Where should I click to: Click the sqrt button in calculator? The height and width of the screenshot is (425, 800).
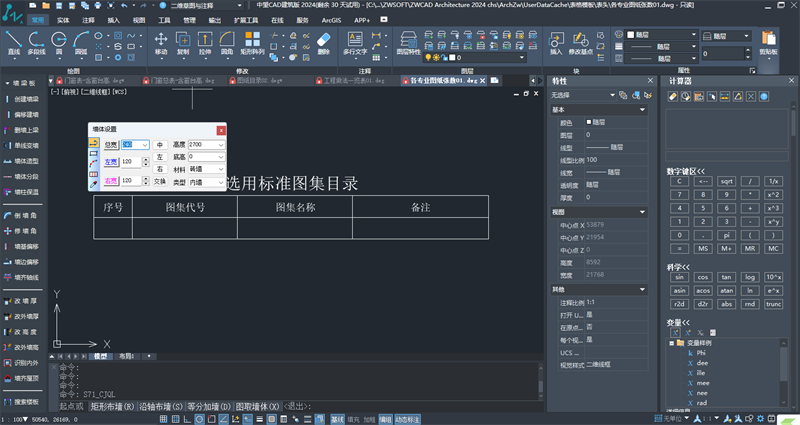tap(726, 181)
